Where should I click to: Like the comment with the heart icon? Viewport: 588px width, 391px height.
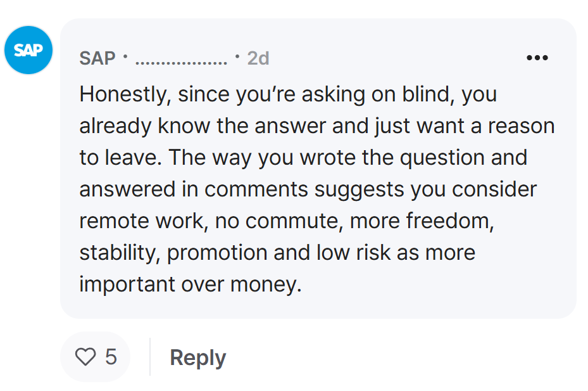click(x=85, y=356)
